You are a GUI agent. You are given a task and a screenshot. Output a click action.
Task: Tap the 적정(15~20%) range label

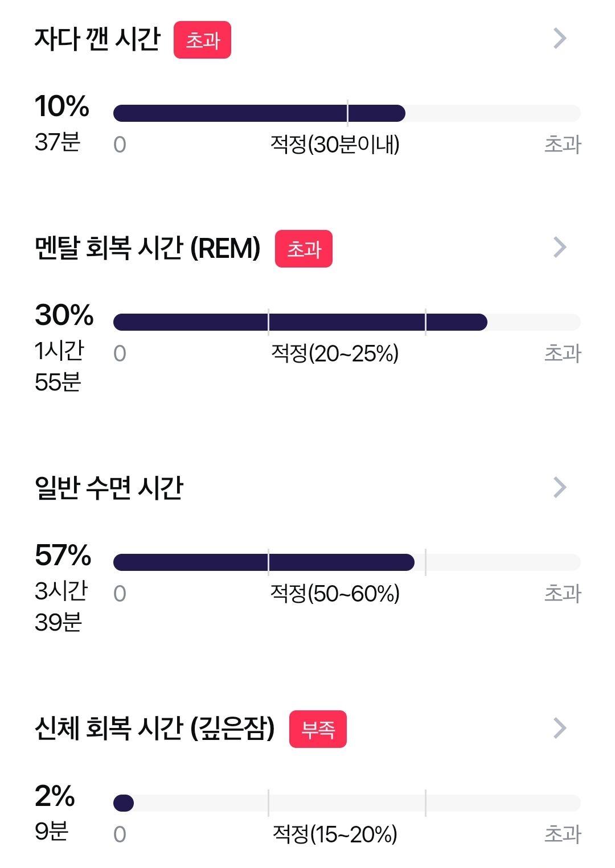(x=335, y=834)
